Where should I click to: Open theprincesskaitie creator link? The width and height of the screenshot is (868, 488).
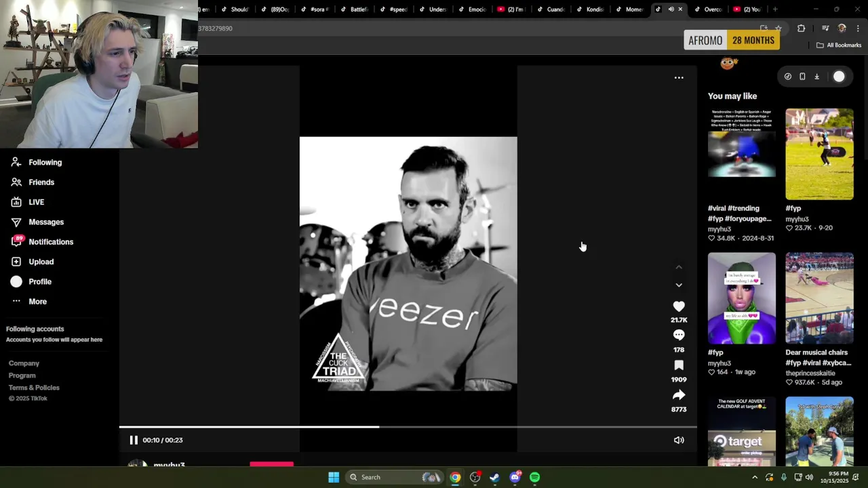click(810, 373)
